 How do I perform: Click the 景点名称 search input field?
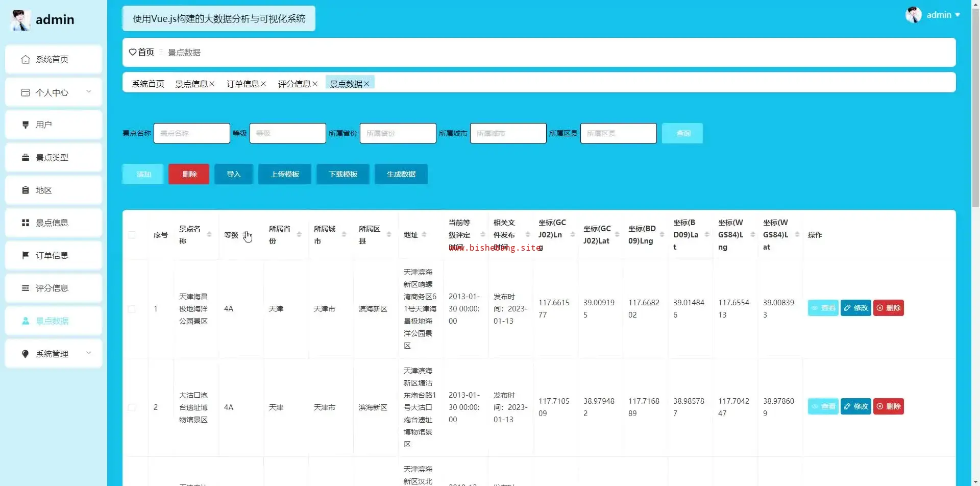pyautogui.click(x=191, y=133)
